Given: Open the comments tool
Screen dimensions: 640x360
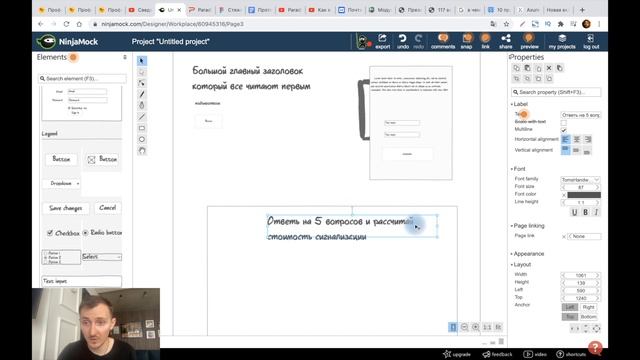Looking at the screenshot, I should 443,41.
